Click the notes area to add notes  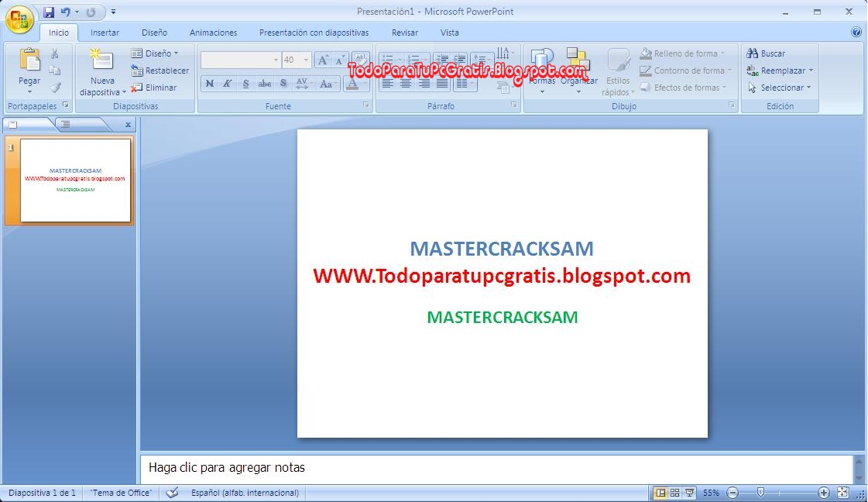[x=496, y=468]
